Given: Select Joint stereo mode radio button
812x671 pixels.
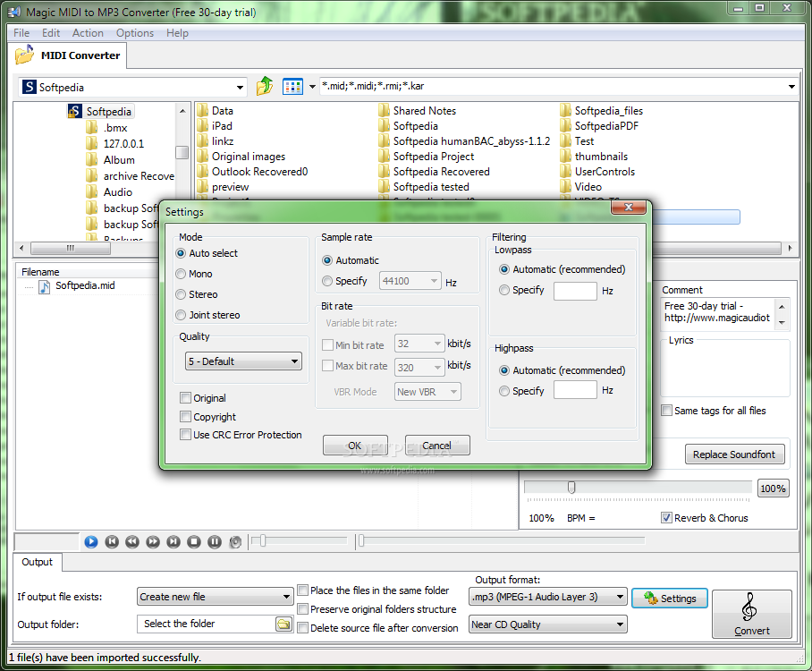Looking at the screenshot, I should [181, 315].
